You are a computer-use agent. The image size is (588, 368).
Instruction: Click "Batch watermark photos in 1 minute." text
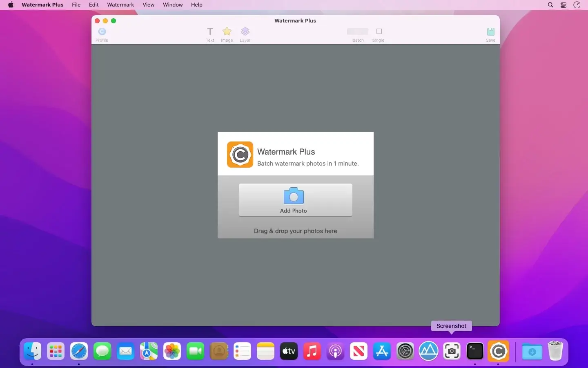[x=308, y=164]
